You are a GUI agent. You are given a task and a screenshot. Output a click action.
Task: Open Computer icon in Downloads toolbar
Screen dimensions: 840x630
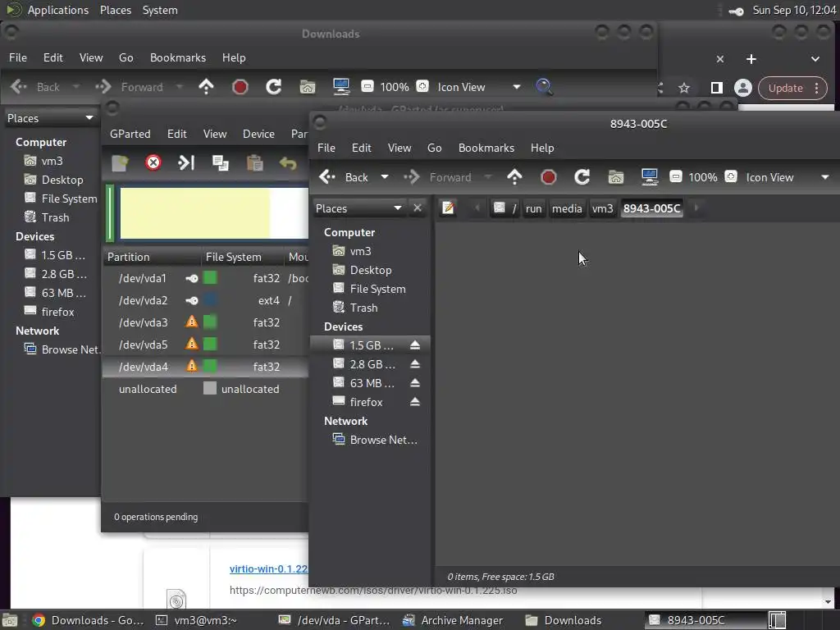click(x=341, y=87)
